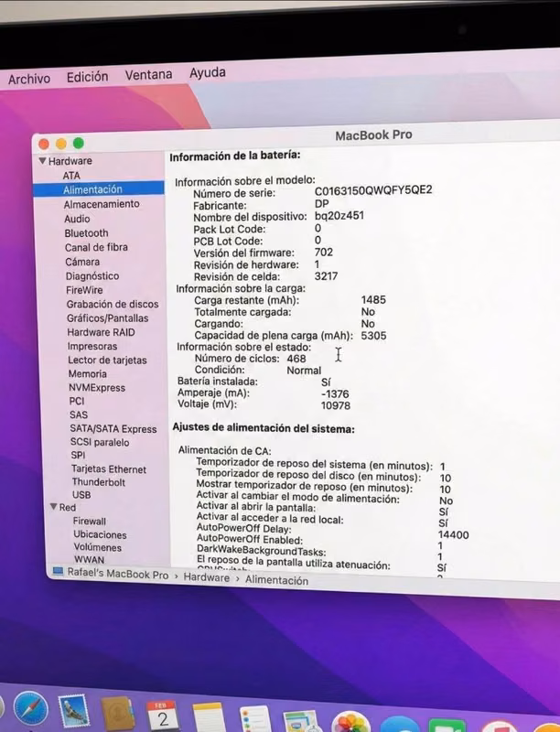Select Memoria in the sidebar
560x732 pixels.
[x=87, y=374]
